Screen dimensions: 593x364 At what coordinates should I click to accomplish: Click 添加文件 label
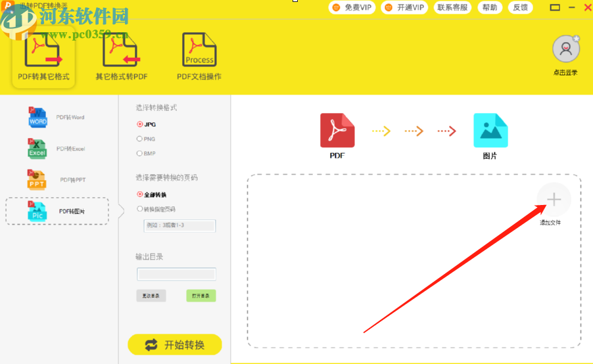click(x=550, y=223)
